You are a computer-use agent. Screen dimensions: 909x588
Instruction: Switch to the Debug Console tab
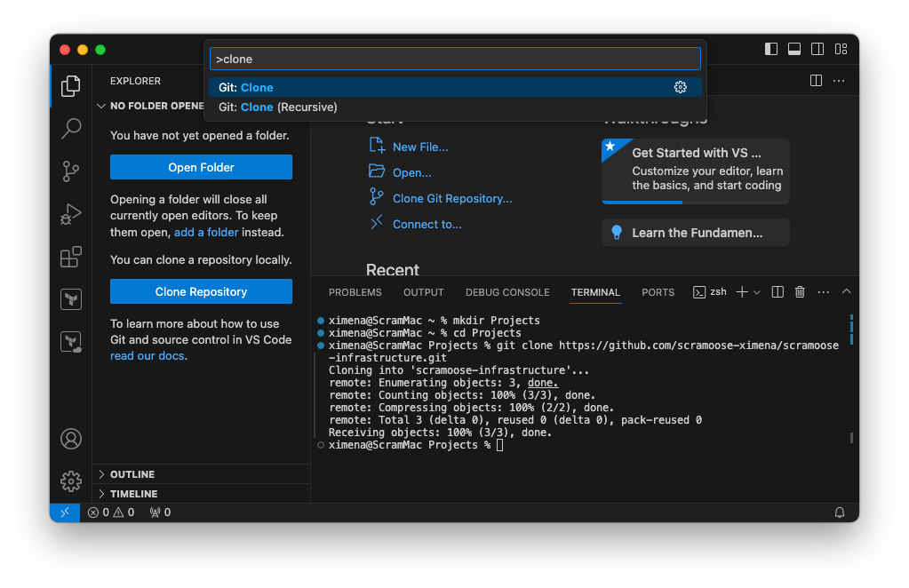click(507, 292)
